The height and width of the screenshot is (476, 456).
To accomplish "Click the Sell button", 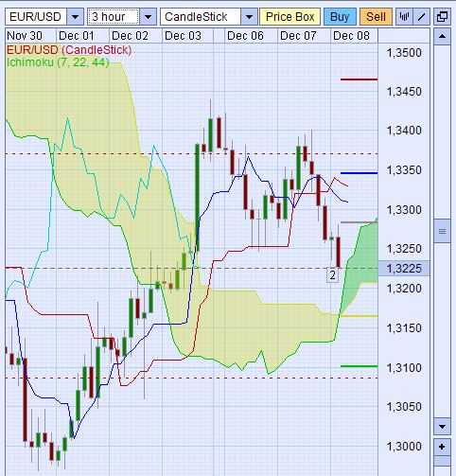I will [x=376, y=17].
